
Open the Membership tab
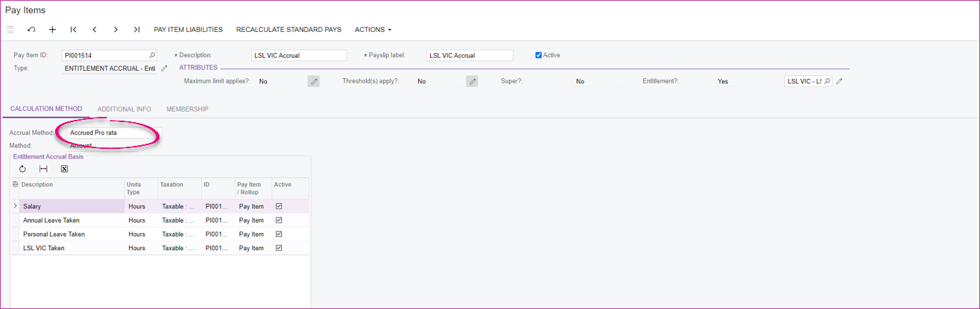click(187, 109)
